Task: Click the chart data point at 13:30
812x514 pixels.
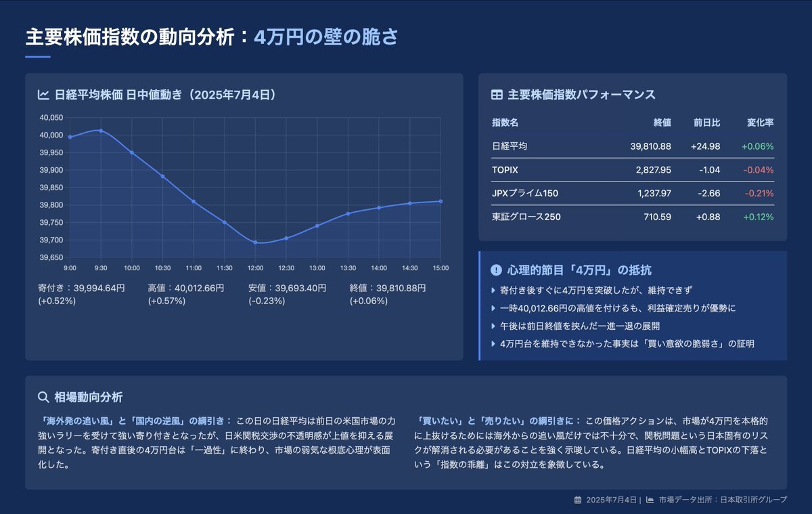Action: (348, 213)
